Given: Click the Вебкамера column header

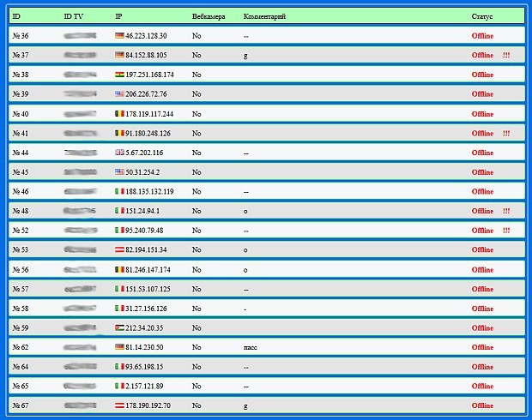Looking at the screenshot, I should pyautogui.click(x=209, y=16).
